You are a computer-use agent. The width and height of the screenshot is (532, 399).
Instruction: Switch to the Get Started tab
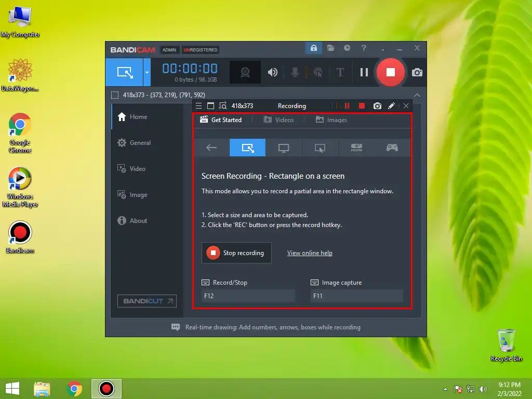click(221, 120)
